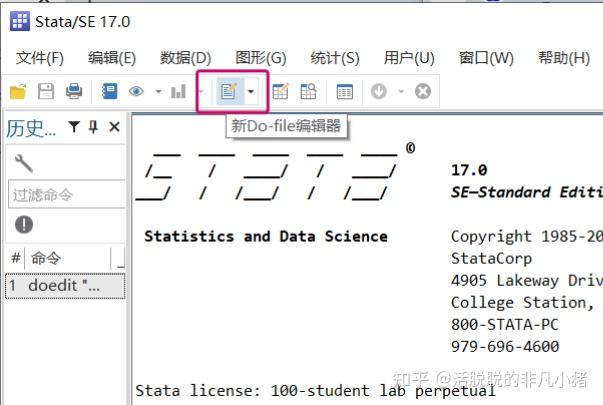The width and height of the screenshot is (603, 405).
Task: Click the wrench settings icon in history panel
Action: coord(23,163)
